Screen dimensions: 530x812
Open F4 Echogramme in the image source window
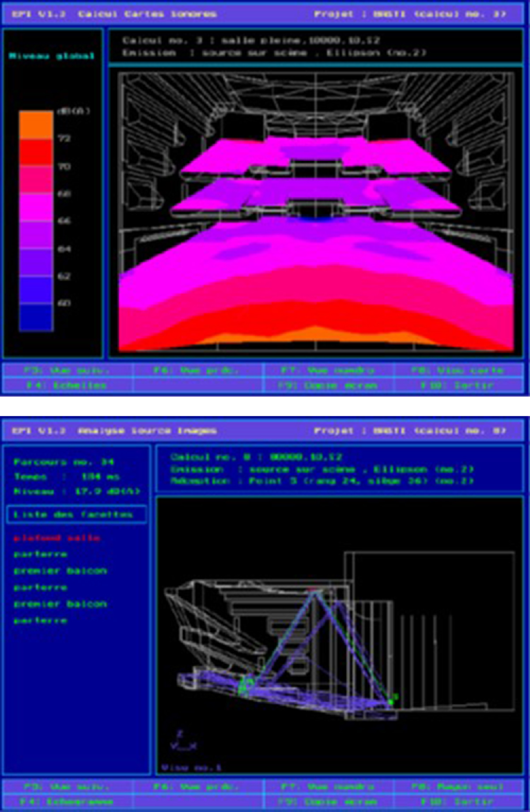pos(66,801)
